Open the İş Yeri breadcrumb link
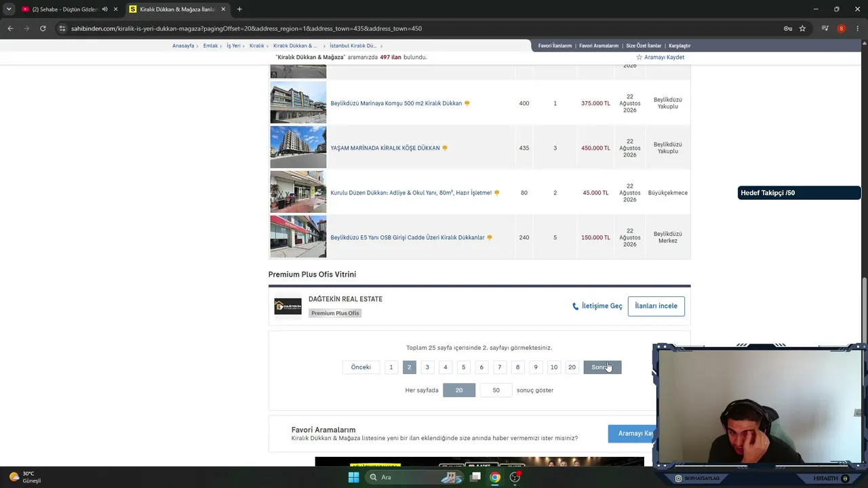 [233, 45]
